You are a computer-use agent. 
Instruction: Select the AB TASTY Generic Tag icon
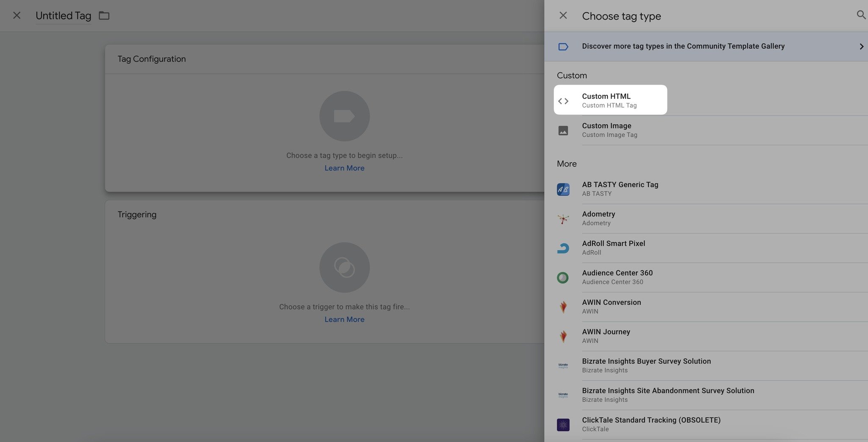(563, 189)
